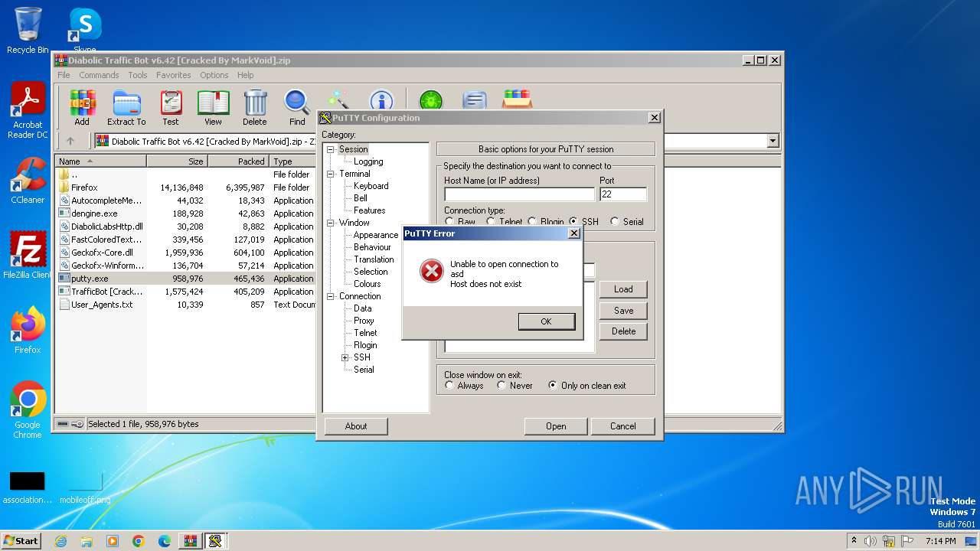The width and height of the screenshot is (980, 551).
Task: Click the About button in PuTTY
Action: pyautogui.click(x=356, y=426)
